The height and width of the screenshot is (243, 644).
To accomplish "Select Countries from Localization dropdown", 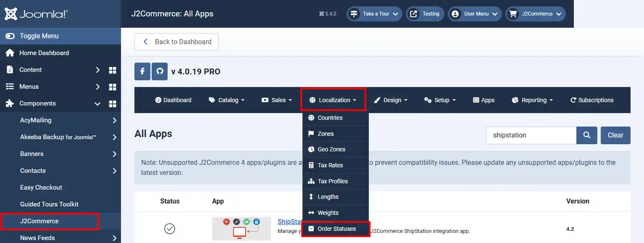I will [x=335, y=118].
